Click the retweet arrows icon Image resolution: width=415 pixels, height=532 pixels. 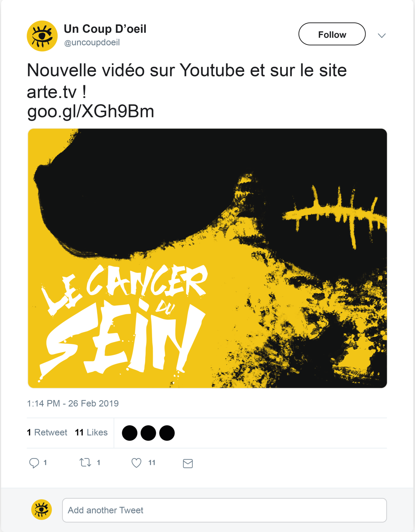tap(85, 463)
